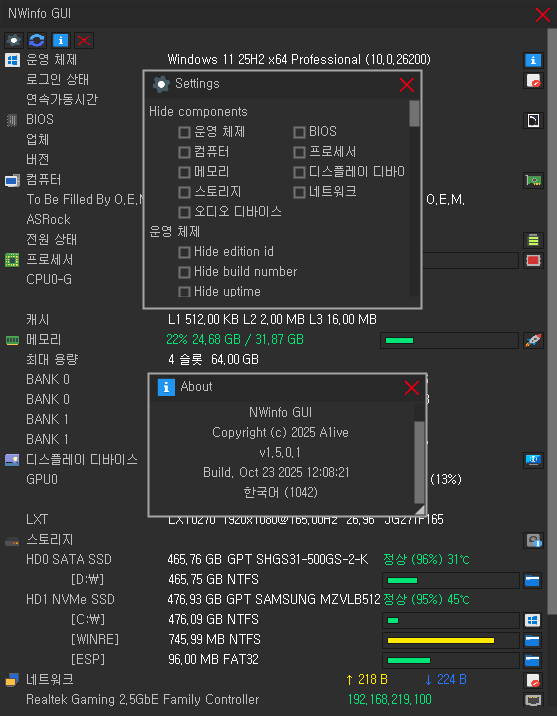Image resolution: width=557 pixels, height=716 pixels.
Task: Click the 정상 (95%) 45℃ health status
Action: click(426, 600)
